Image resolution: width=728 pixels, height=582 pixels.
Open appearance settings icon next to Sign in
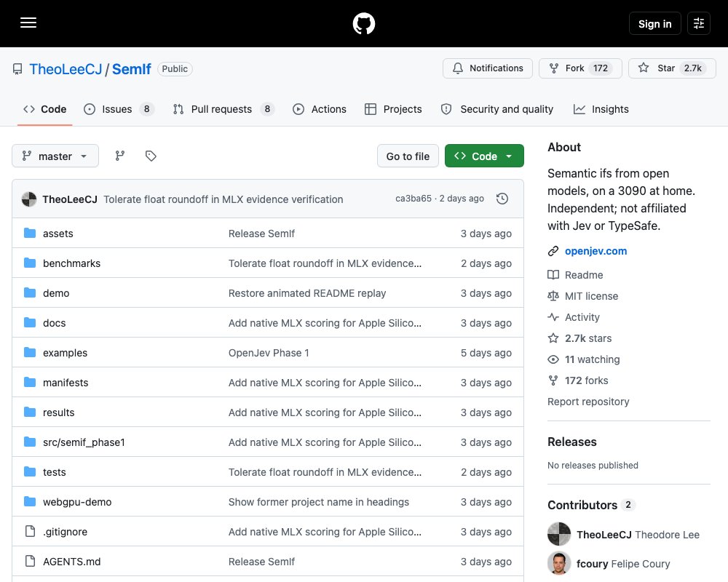click(x=698, y=23)
